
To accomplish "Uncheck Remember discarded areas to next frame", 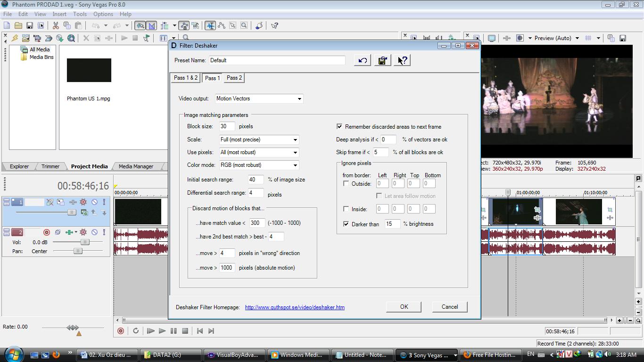I will point(339,126).
